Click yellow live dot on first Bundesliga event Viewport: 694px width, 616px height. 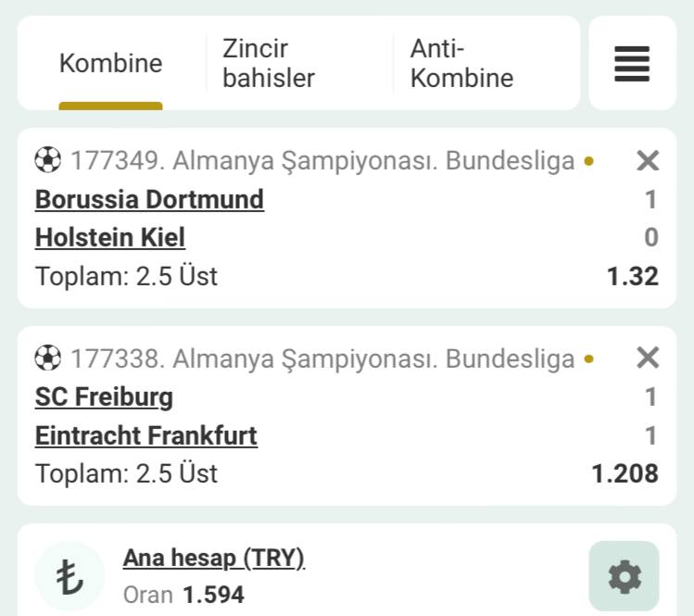[x=588, y=161]
